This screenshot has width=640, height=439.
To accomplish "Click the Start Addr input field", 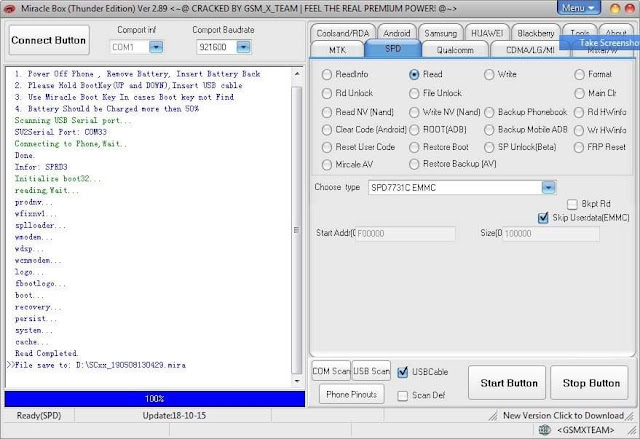I will point(405,234).
